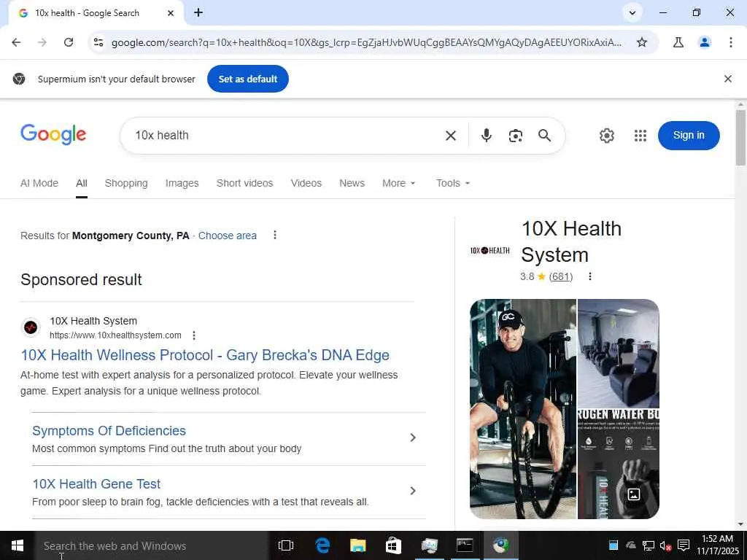The height and width of the screenshot is (560, 747).
Task: Sign in to Google account
Action: click(x=689, y=135)
